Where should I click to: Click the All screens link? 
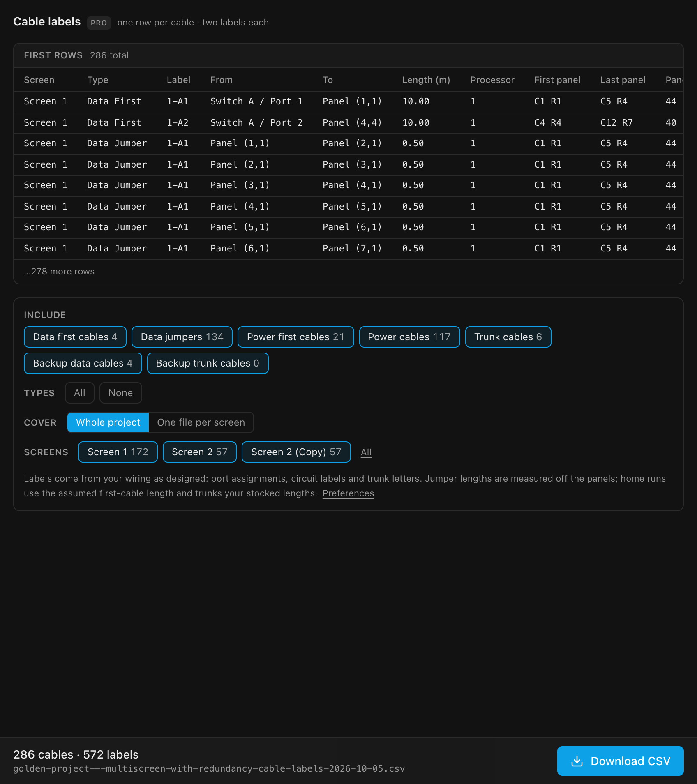pyautogui.click(x=366, y=452)
